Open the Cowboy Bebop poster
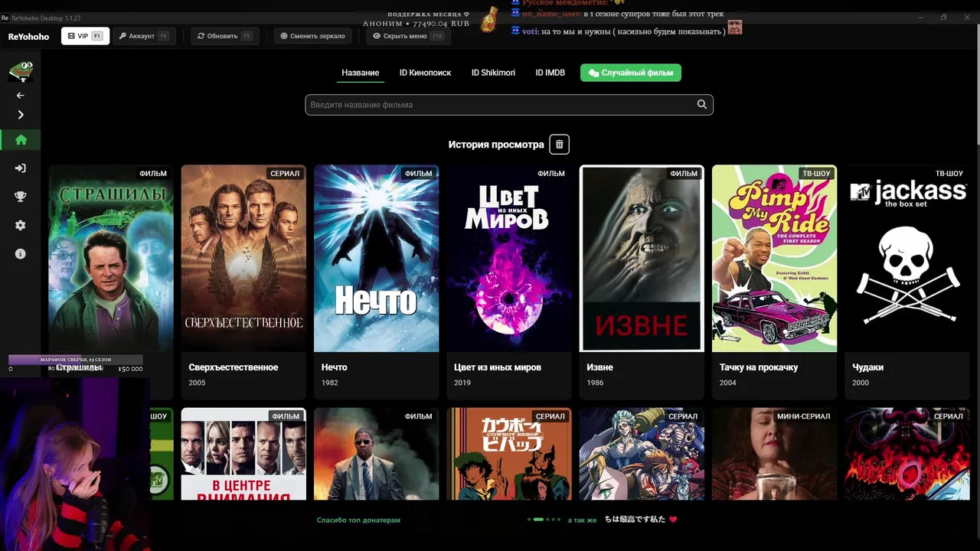980x551 pixels. (x=509, y=454)
